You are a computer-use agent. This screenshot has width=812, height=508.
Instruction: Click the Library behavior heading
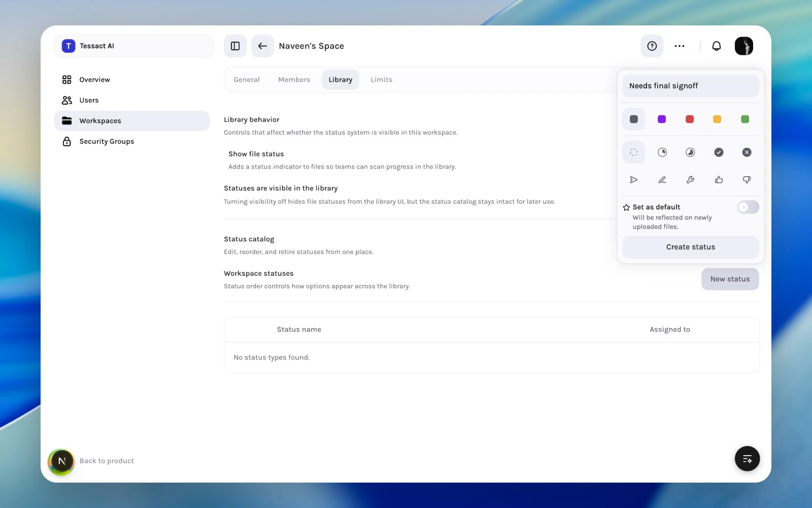point(252,120)
